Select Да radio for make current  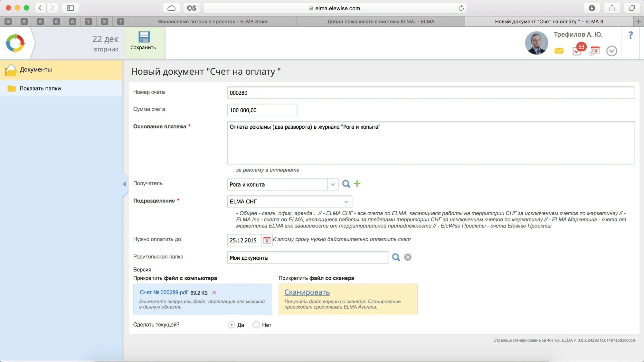[x=232, y=325]
